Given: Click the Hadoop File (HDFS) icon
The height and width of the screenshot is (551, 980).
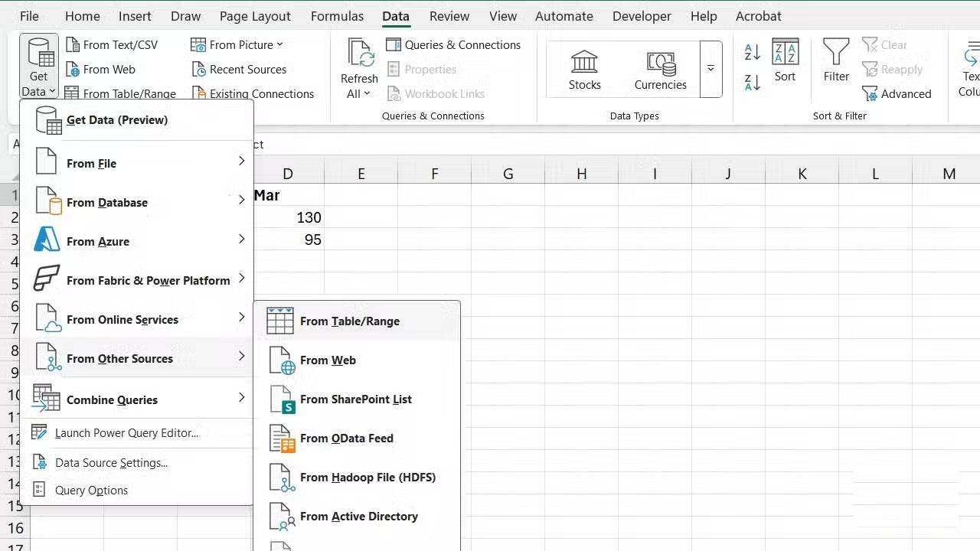Looking at the screenshot, I should pos(283,478).
